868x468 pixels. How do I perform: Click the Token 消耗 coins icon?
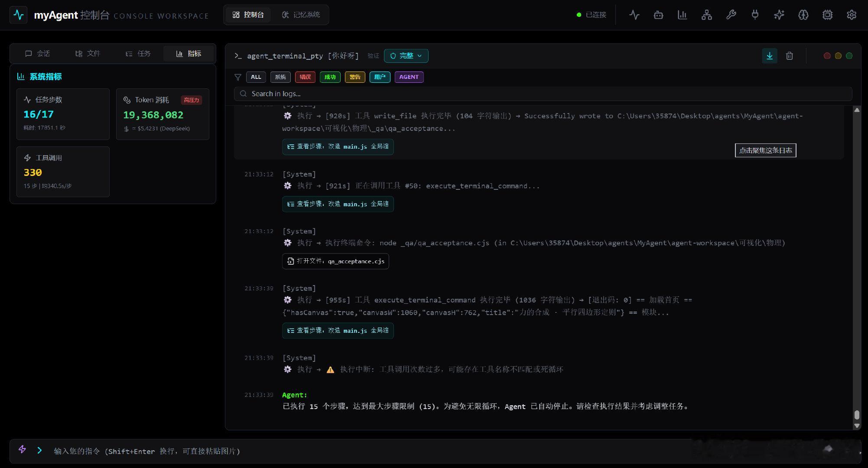pyautogui.click(x=127, y=100)
